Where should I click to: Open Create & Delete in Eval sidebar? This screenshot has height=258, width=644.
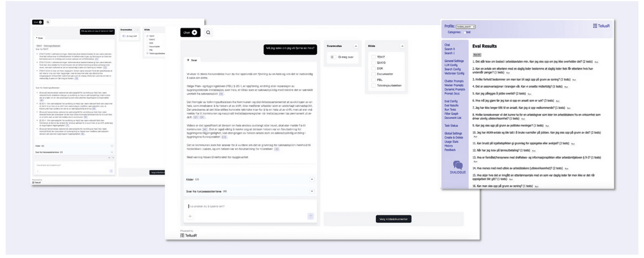454,138
